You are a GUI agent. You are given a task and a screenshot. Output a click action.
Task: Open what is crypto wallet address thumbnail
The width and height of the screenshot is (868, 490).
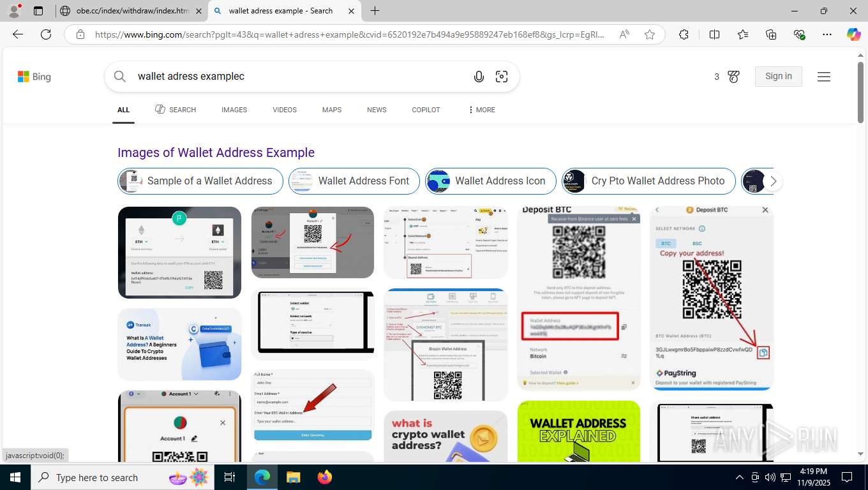pos(445,436)
